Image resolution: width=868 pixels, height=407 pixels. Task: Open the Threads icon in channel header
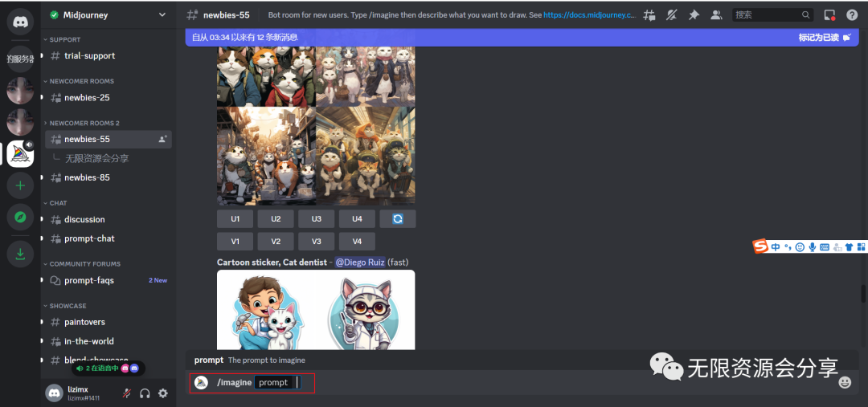(x=649, y=14)
